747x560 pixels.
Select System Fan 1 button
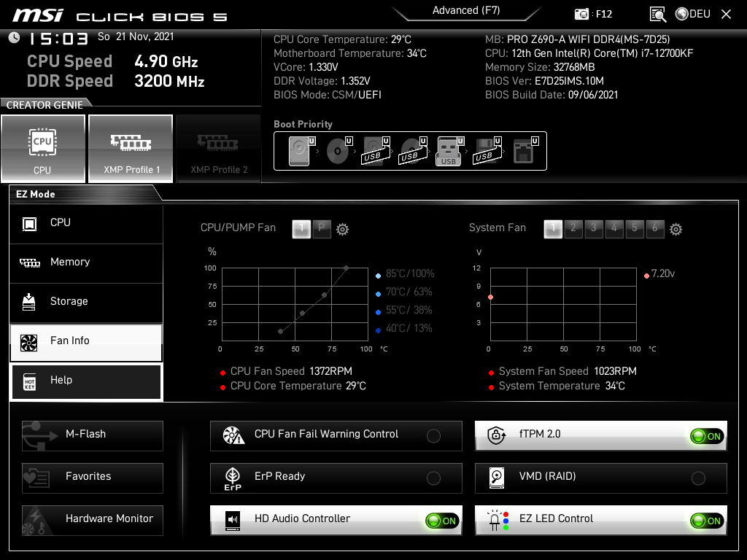click(553, 228)
